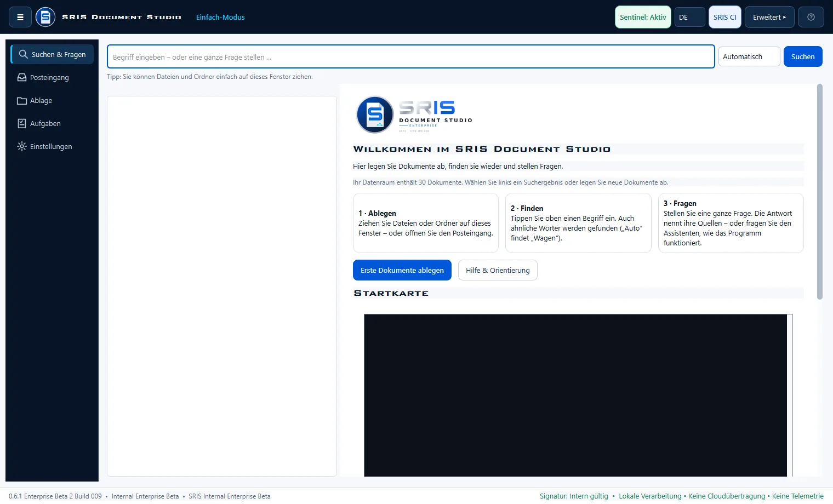This screenshot has height=504, width=833.
Task: Open the DE language dropdown
Action: click(689, 17)
